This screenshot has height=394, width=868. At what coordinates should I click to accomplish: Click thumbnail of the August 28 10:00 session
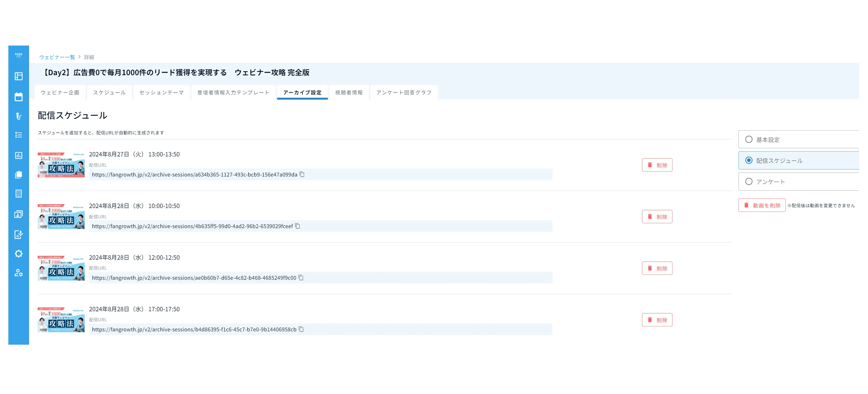tap(61, 216)
